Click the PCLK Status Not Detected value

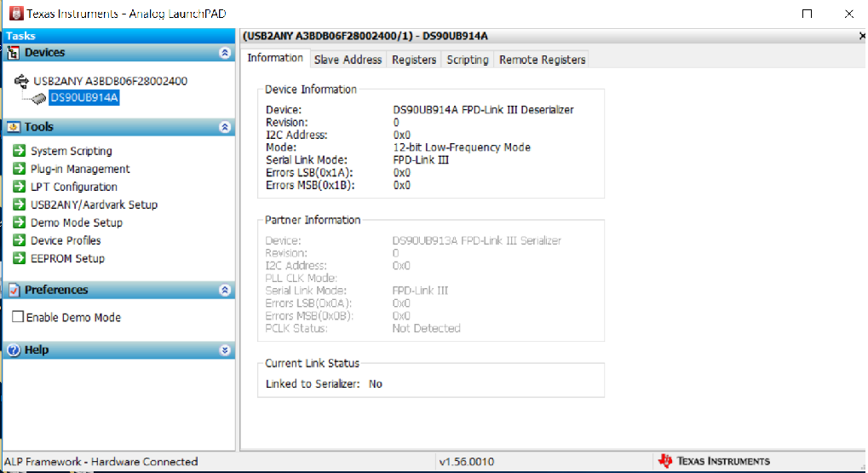[426, 328]
